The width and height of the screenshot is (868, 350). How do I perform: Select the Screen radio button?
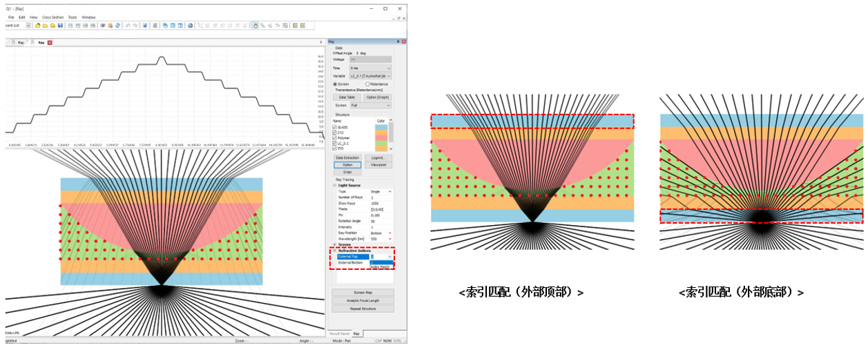(335, 84)
